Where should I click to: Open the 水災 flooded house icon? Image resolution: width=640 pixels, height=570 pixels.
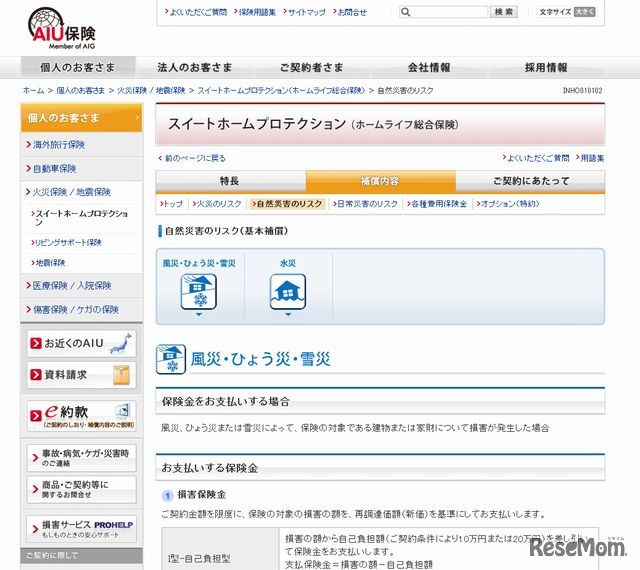288,292
